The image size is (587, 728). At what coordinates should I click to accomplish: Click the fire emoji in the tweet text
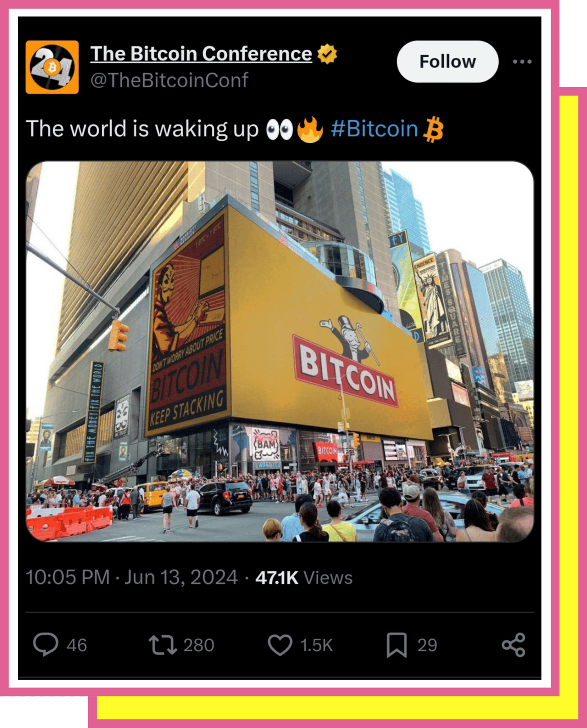click(x=310, y=130)
